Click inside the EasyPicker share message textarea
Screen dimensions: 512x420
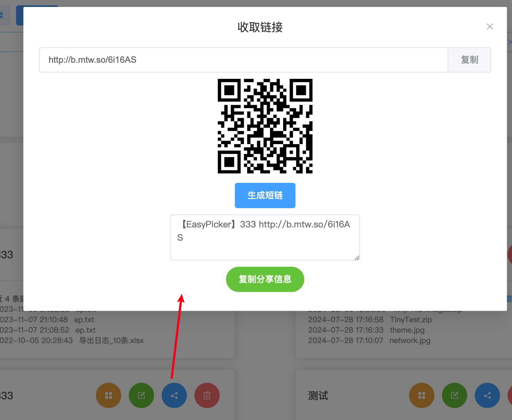(x=265, y=237)
